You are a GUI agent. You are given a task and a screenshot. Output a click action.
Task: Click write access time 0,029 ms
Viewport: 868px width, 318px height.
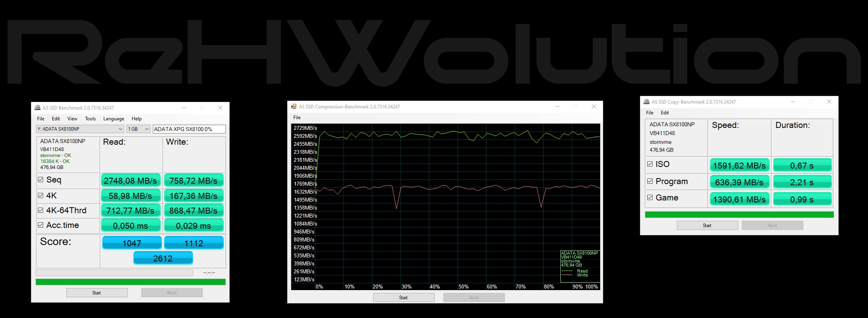pos(194,226)
